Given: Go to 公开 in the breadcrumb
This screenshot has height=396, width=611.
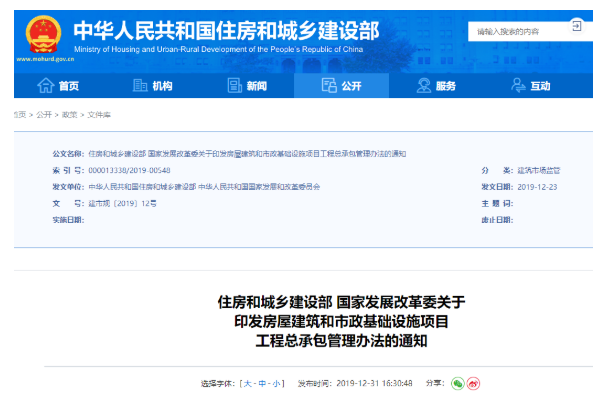Looking at the screenshot, I should 44,115.
